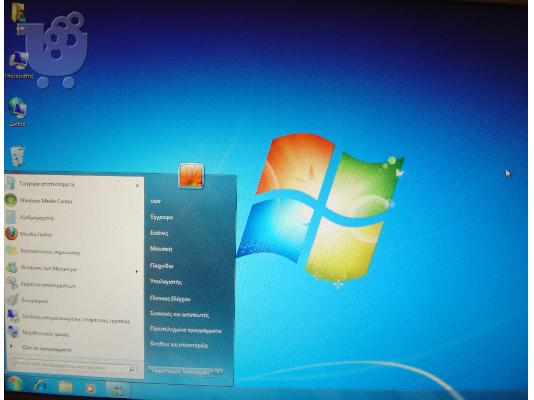Open the Getting Started entry at top of list
The image size is (534, 400).
click(x=47, y=184)
